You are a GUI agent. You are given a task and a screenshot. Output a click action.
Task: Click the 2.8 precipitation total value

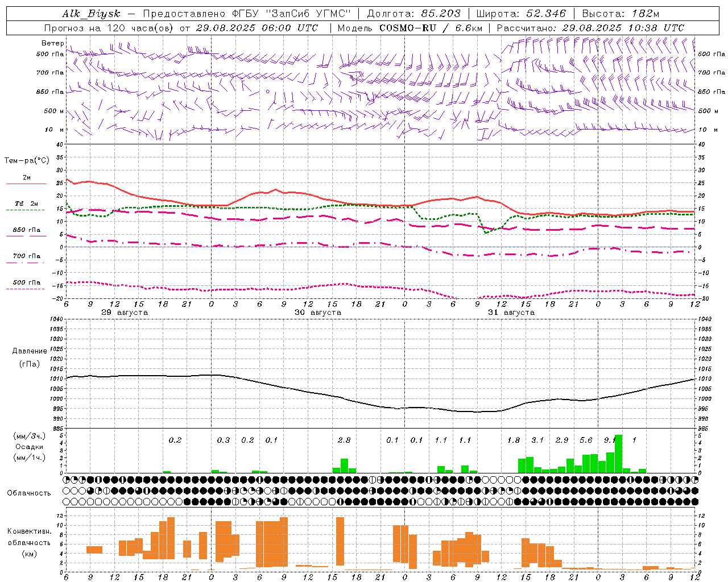click(x=344, y=440)
